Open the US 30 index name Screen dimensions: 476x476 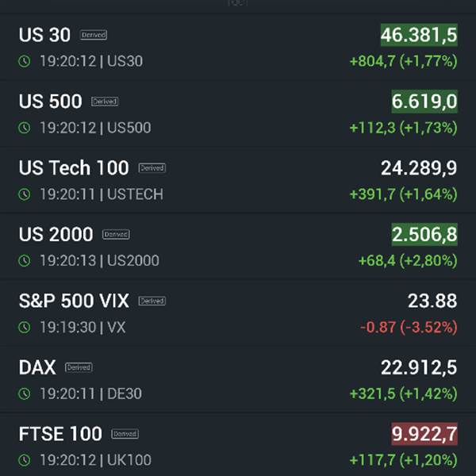click(44, 35)
